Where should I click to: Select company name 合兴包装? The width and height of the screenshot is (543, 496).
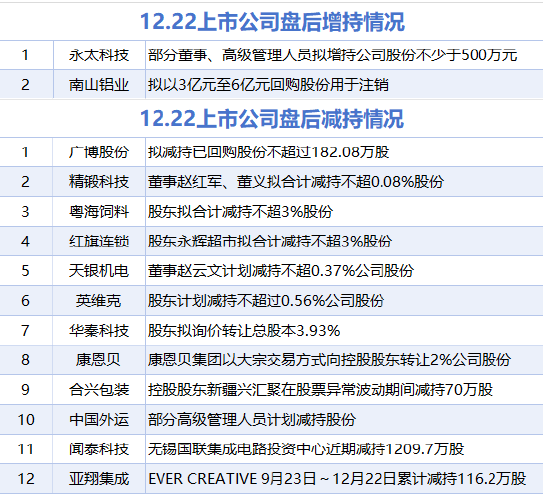(x=99, y=390)
